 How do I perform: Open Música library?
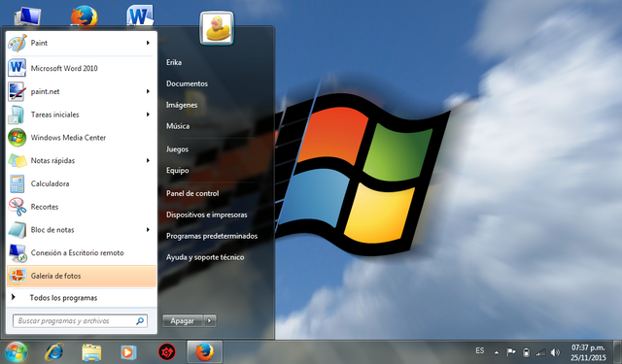point(178,126)
